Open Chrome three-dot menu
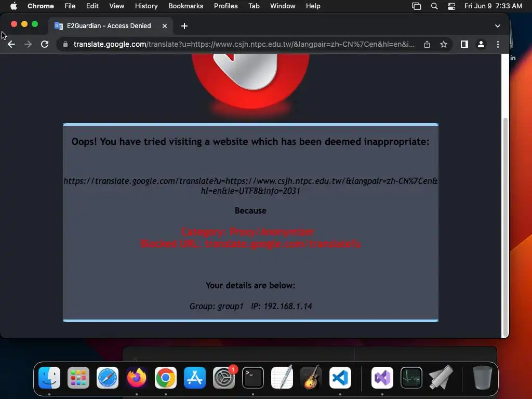The height and width of the screenshot is (399, 532). tap(498, 45)
